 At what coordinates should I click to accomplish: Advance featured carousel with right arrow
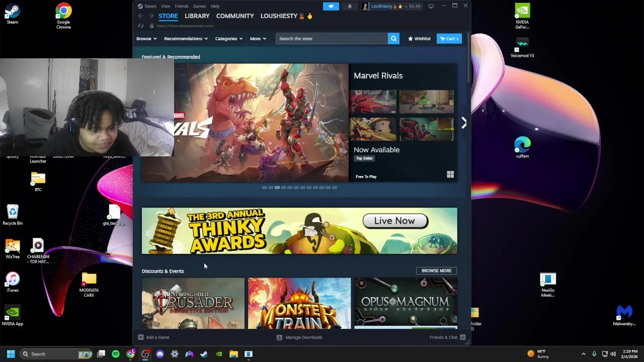click(464, 123)
